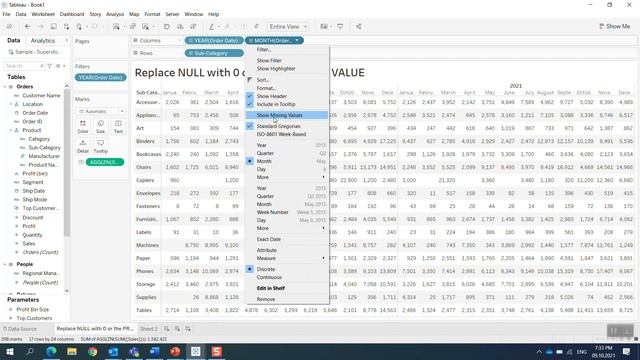Click the Share workbook icon

359,27
